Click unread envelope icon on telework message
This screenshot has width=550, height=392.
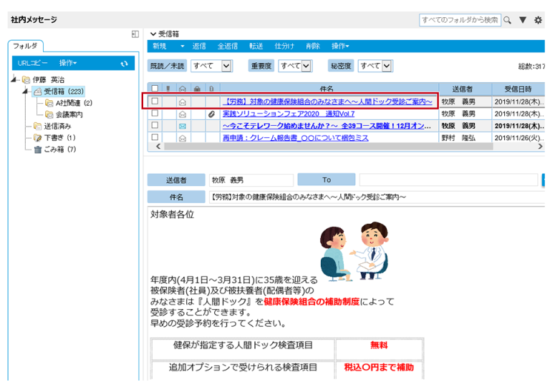pyautogui.click(x=182, y=126)
